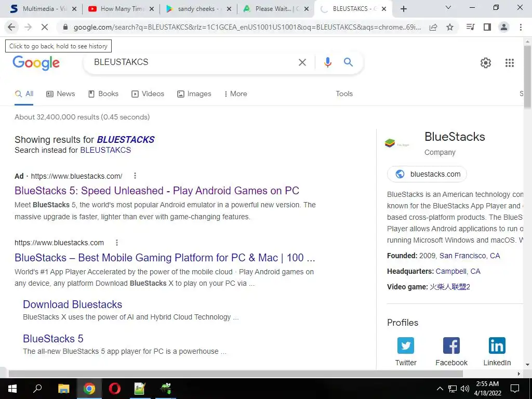Close the Please Wait tab

click(307, 9)
